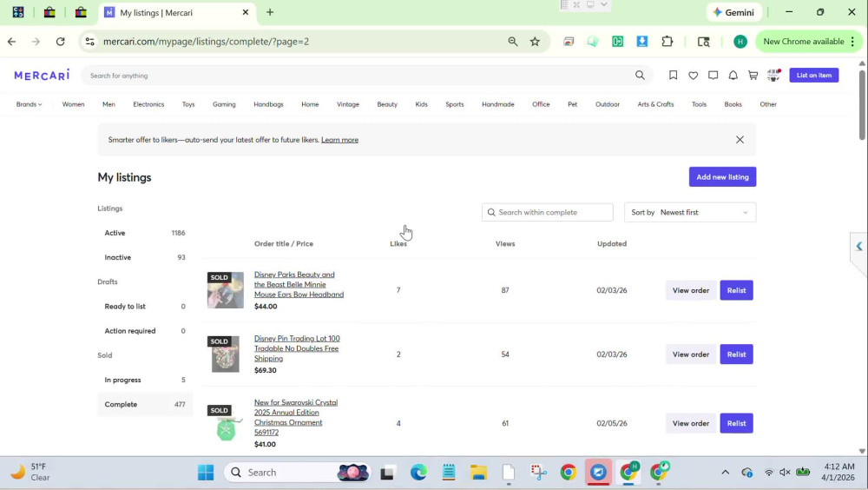The width and height of the screenshot is (868, 490).
Task: Click the List an item button
Action: (x=814, y=76)
